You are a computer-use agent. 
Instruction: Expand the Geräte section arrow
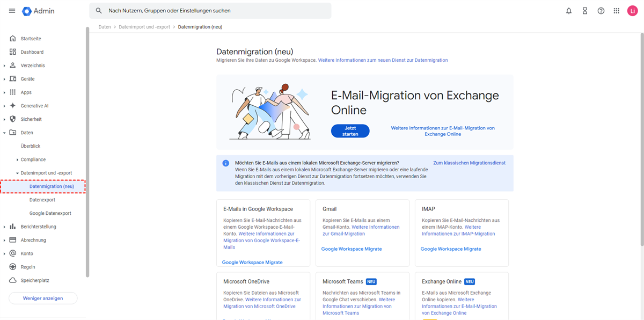tap(4, 79)
